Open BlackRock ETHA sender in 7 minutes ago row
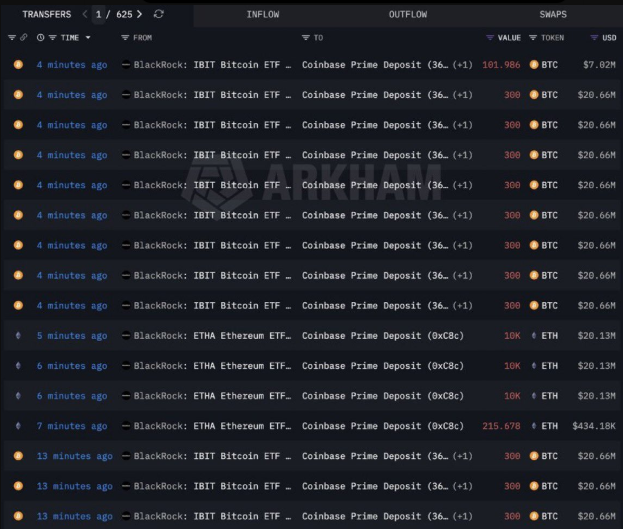 (x=212, y=426)
